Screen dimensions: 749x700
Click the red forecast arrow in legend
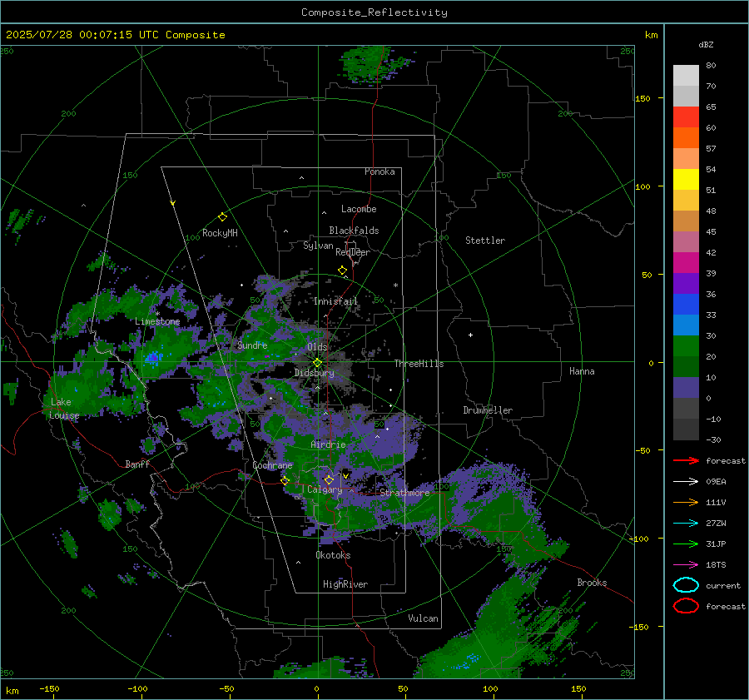[x=686, y=460]
